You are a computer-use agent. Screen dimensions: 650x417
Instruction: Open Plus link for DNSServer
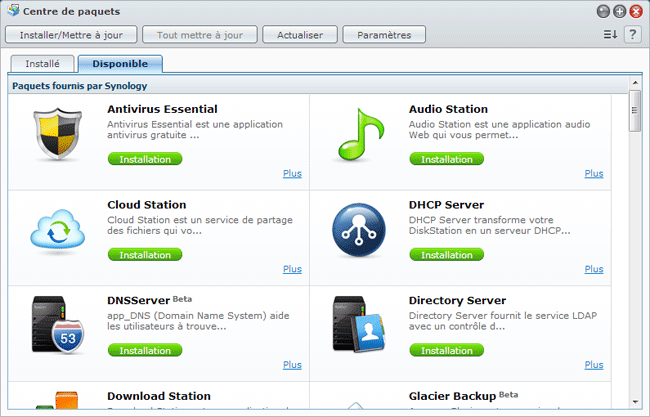[292, 365]
